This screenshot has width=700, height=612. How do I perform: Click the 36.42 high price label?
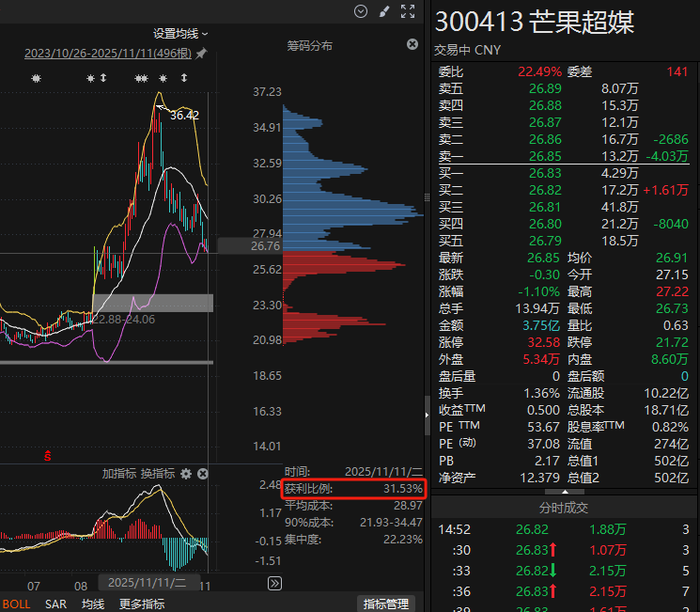pyautogui.click(x=184, y=116)
